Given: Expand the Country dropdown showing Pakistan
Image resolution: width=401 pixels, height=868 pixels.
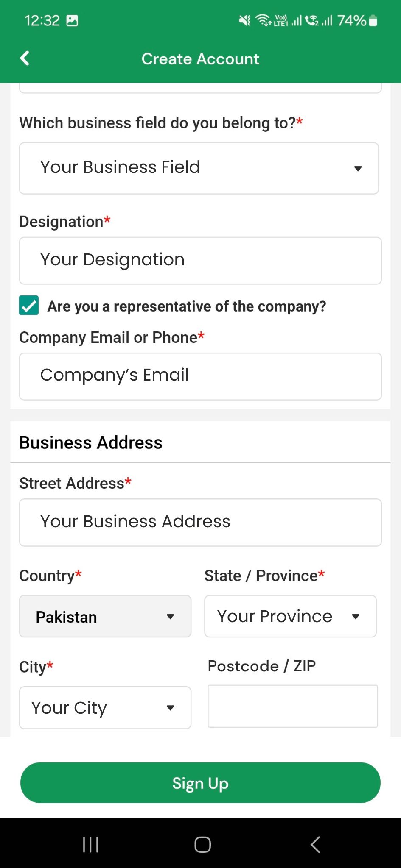Looking at the screenshot, I should tap(105, 617).
